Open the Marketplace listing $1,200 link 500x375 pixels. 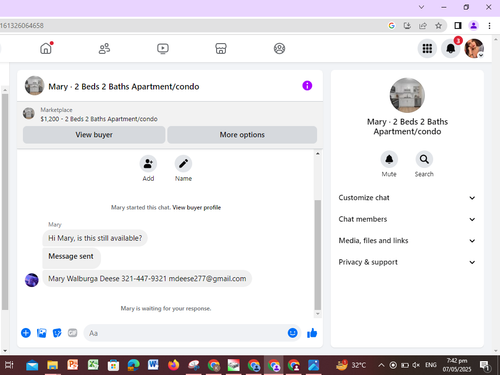pyautogui.click(x=99, y=119)
